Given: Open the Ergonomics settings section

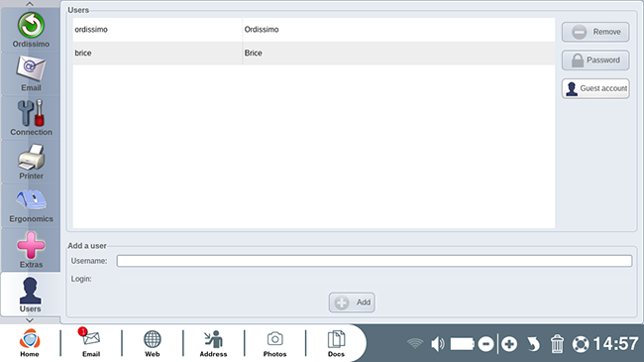Looking at the screenshot, I should (31, 205).
